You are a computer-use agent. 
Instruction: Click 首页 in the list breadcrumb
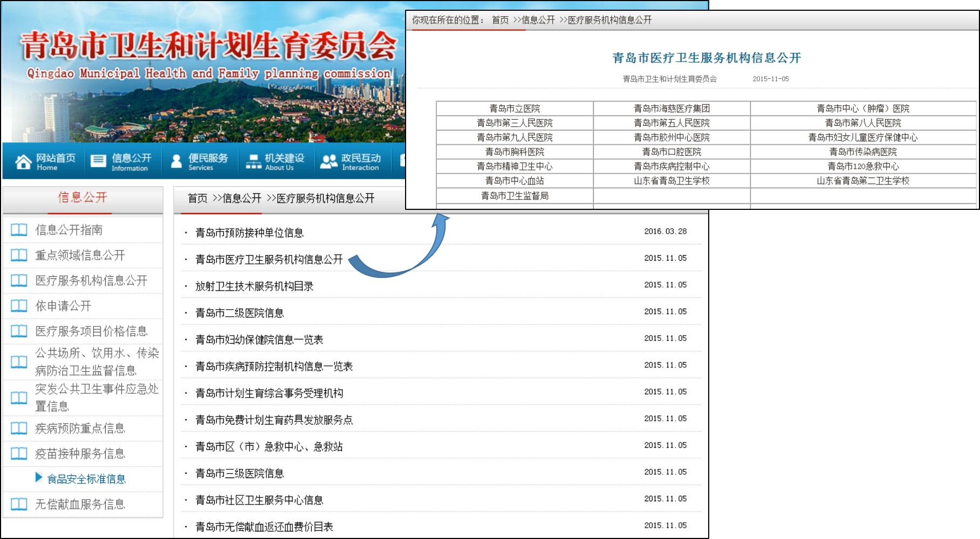[197, 199]
